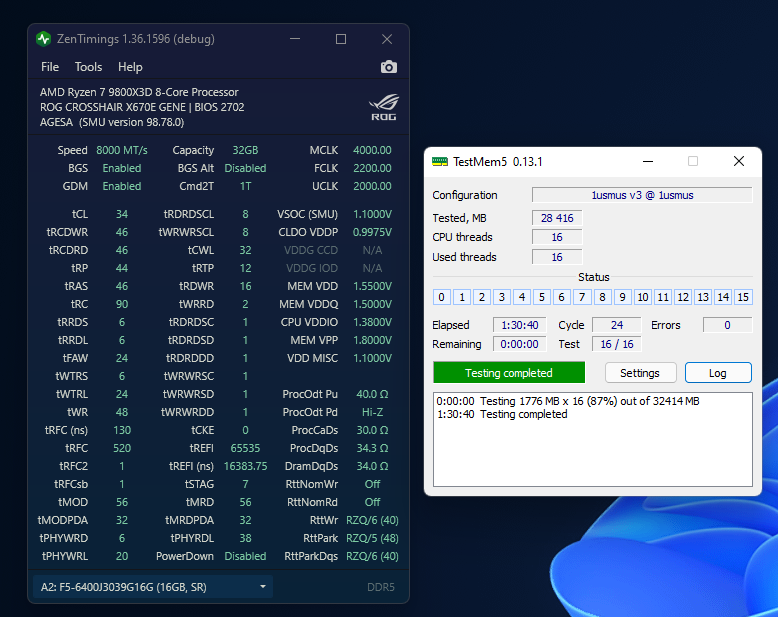Viewport: 778px width, 617px height.
Task: Click the Log button in TestMem5
Action: point(718,373)
